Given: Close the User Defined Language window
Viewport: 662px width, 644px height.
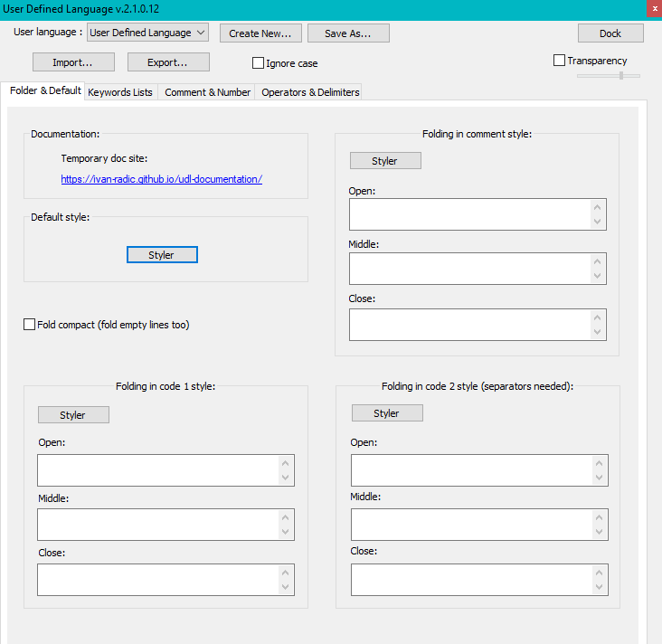Looking at the screenshot, I should click(653, 8).
